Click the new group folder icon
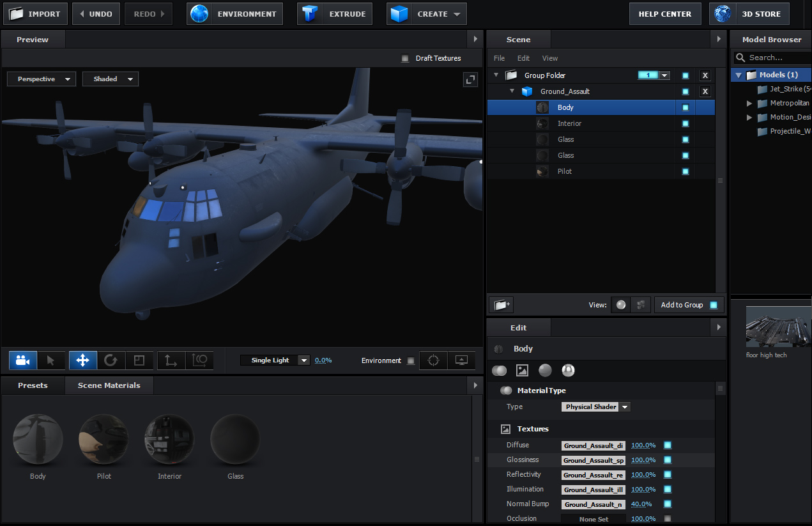This screenshot has height=526, width=812. [x=501, y=305]
